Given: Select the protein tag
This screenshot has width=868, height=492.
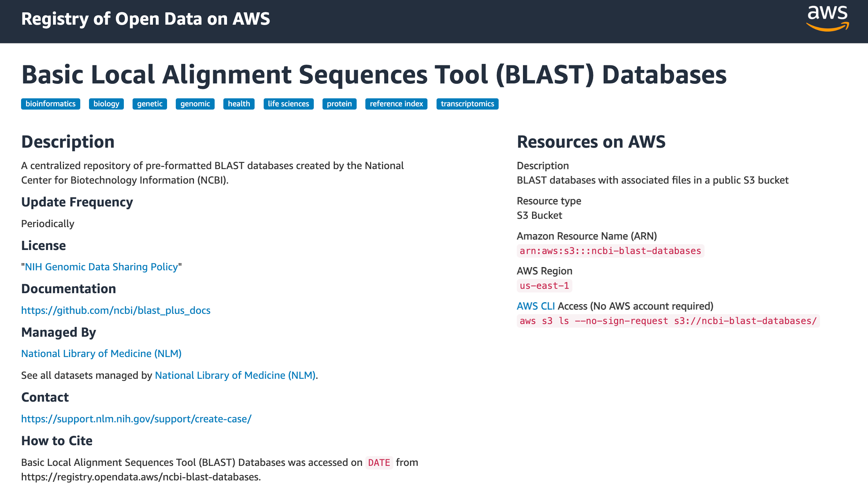Looking at the screenshot, I should tap(339, 104).
